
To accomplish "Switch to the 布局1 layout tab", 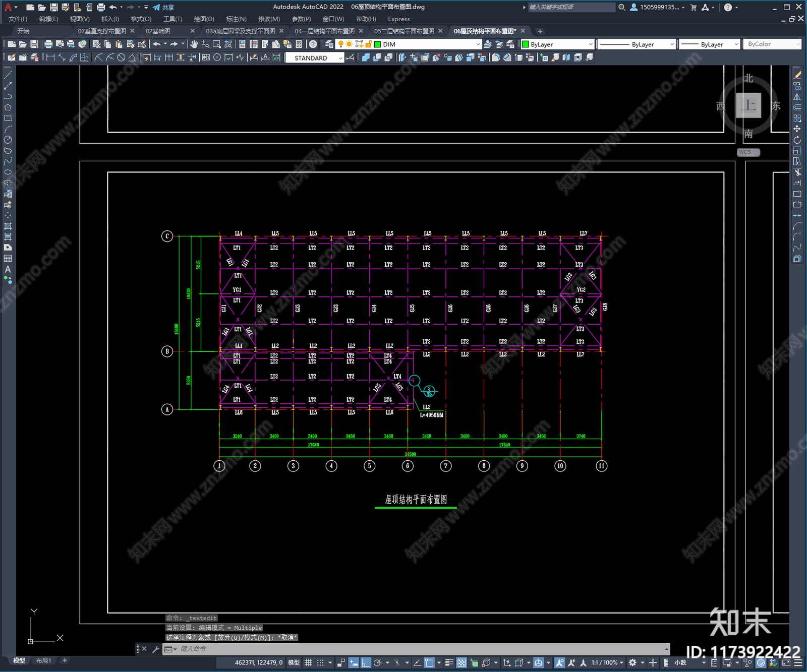I will pos(44,660).
